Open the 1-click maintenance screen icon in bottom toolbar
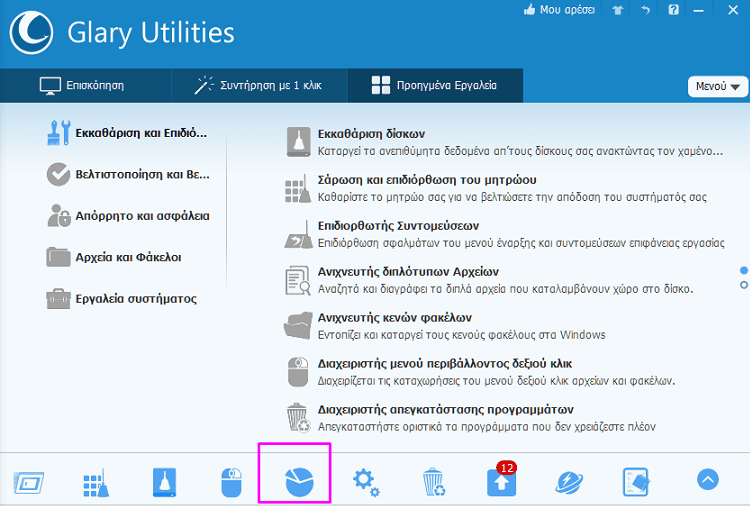The height and width of the screenshot is (506, 750). point(29,483)
